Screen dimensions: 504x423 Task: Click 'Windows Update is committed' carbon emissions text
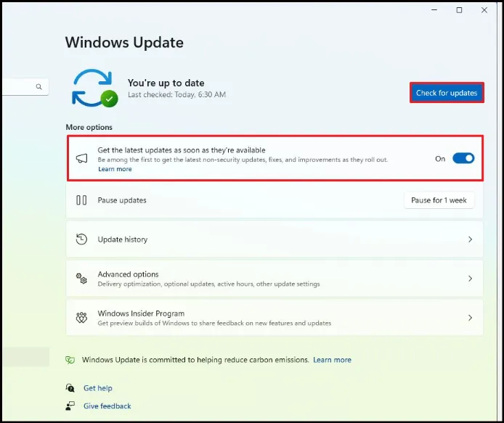(195, 360)
